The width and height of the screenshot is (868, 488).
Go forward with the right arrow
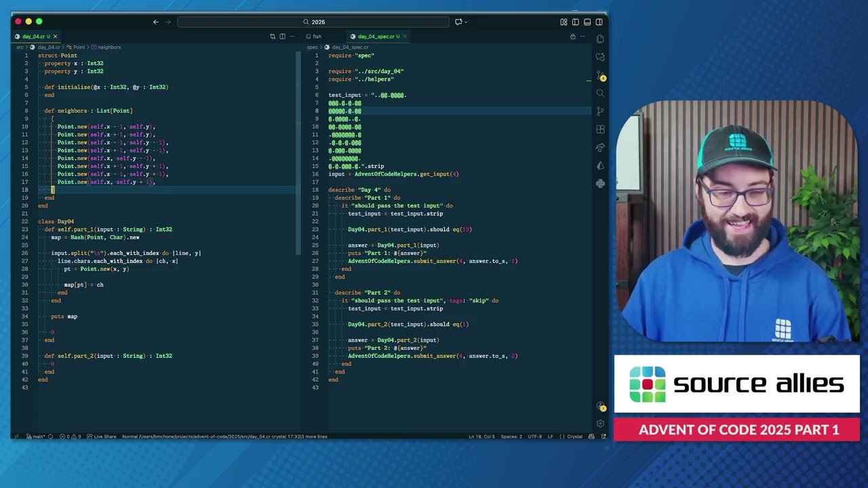(x=168, y=22)
